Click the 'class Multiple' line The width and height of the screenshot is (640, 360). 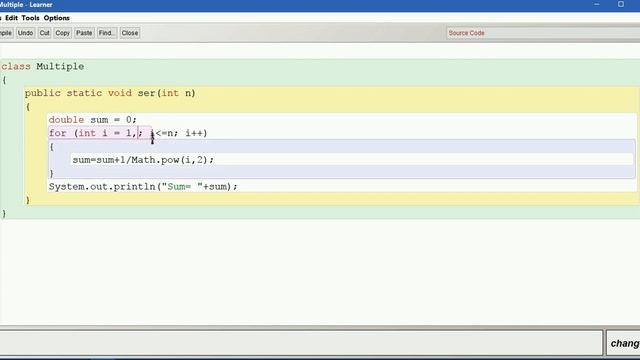(x=43, y=67)
